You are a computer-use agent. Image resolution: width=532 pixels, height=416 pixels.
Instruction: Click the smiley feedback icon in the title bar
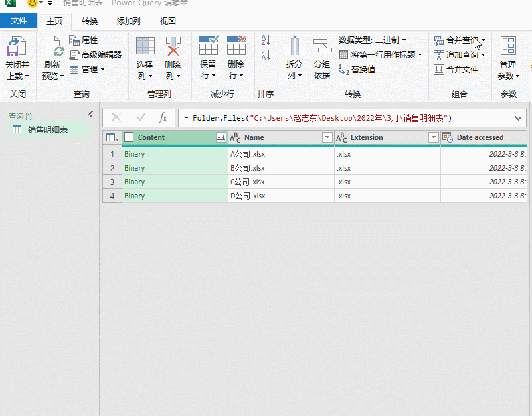(x=33, y=3)
